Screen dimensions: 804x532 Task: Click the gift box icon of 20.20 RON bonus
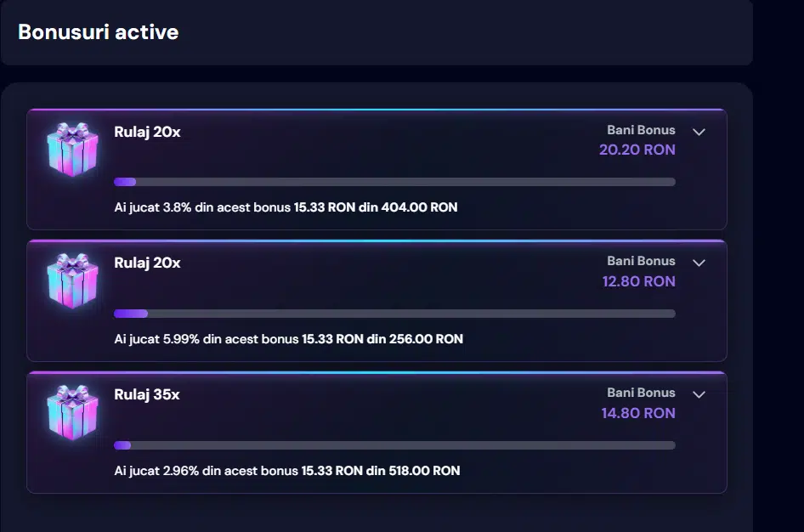coord(72,150)
